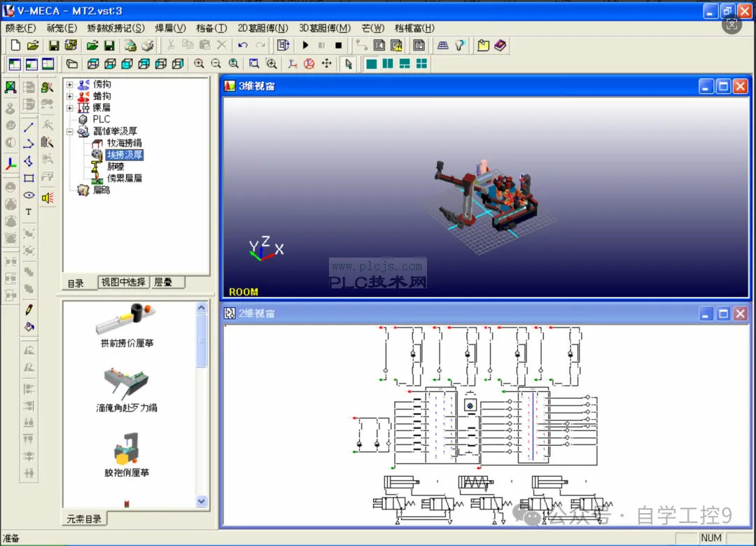Click the Play simulation button in toolbar
The height and width of the screenshot is (546, 756).
point(305,45)
